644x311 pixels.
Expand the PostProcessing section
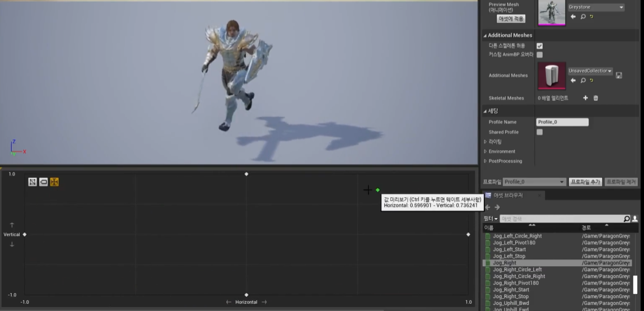click(x=486, y=161)
